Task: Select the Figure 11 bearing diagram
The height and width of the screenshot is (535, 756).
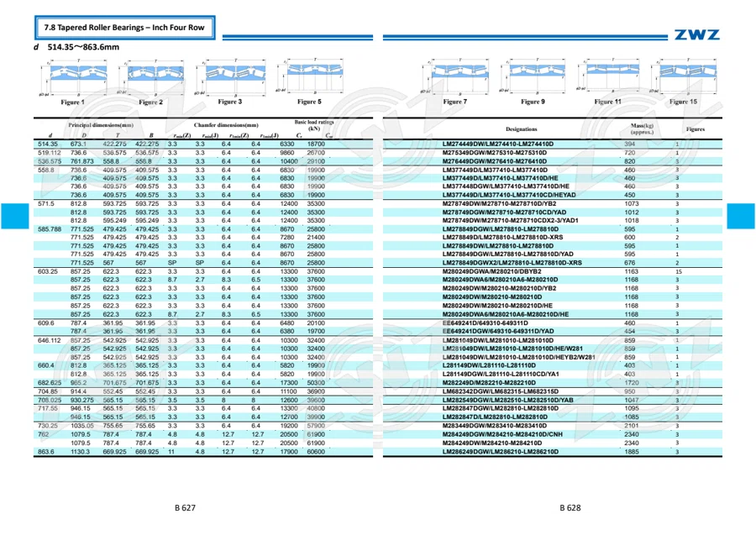Action: coord(608,76)
